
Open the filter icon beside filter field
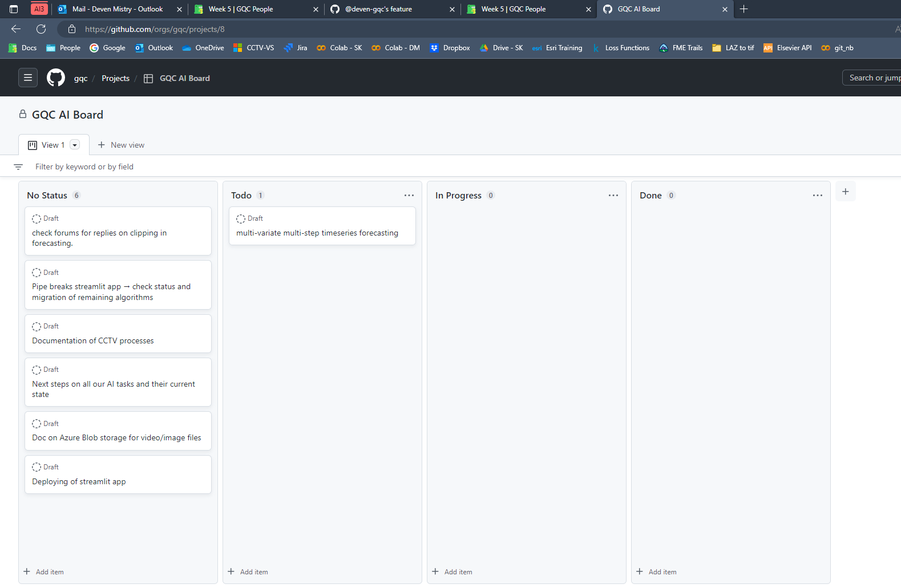(x=18, y=167)
